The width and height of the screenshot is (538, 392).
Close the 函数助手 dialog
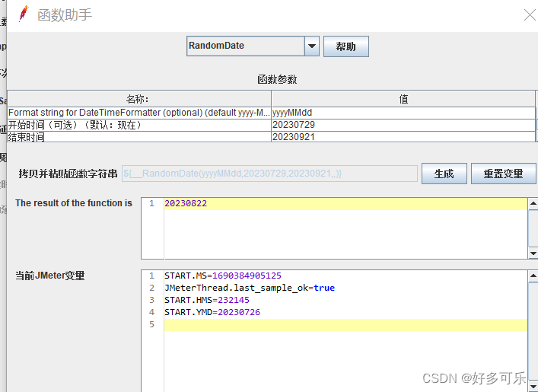530,14
